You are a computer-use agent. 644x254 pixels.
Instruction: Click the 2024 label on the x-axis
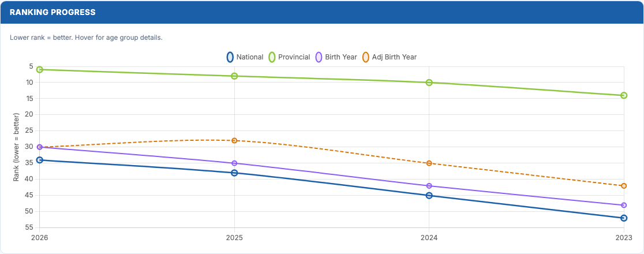point(429,237)
